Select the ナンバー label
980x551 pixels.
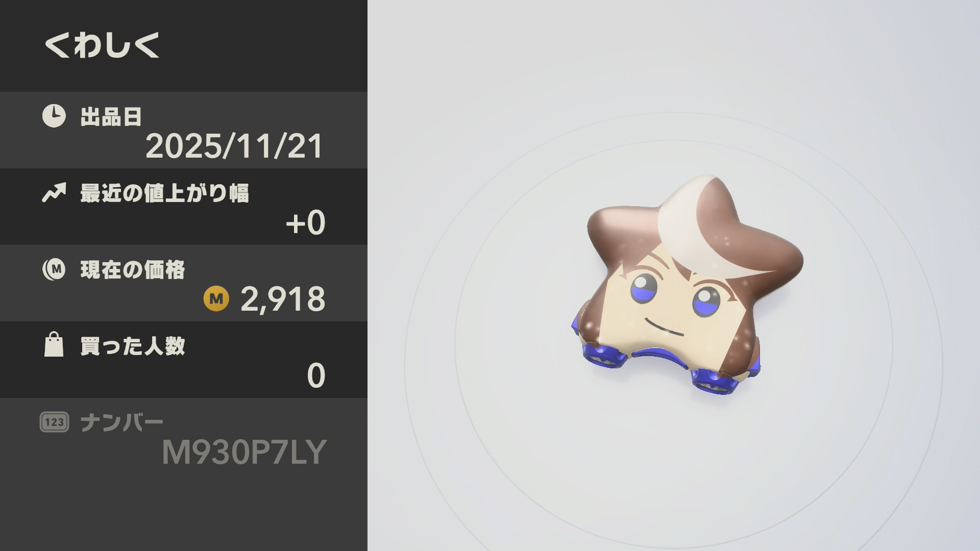[x=121, y=423]
